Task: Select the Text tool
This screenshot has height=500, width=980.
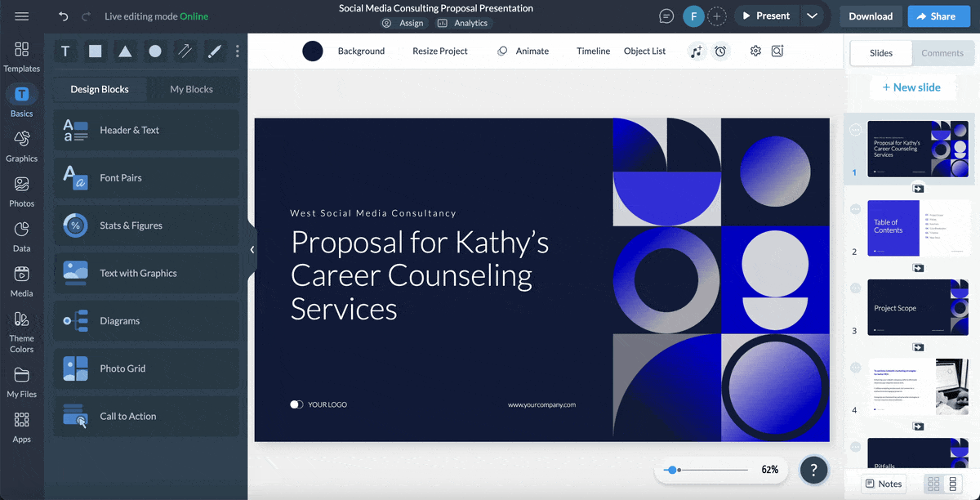Action: (x=65, y=51)
